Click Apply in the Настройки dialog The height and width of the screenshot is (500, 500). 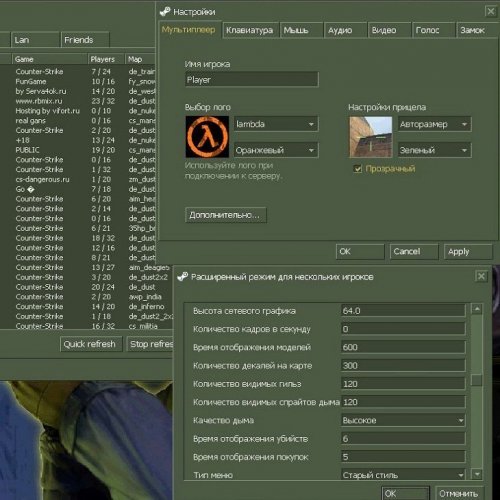pyautogui.click(x=468, y=251)
